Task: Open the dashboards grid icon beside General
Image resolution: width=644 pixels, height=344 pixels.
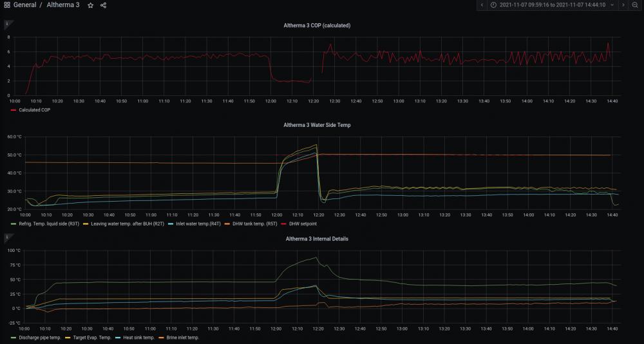Action: (7, 5)
